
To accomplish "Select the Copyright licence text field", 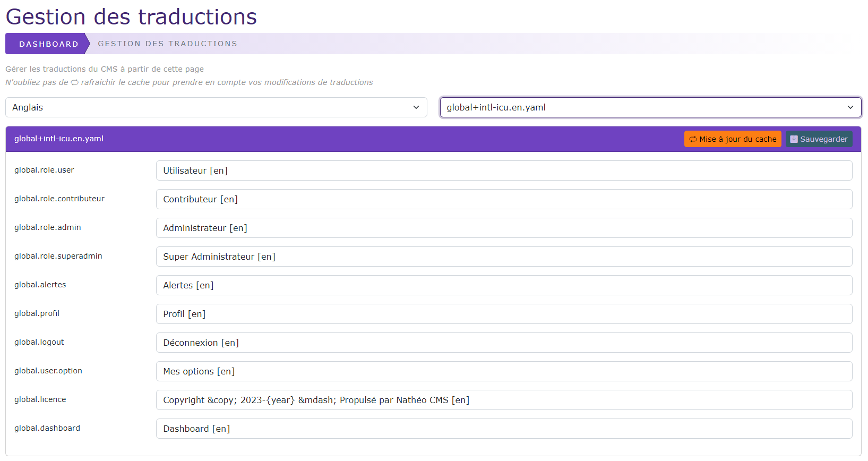I will 504,400.
